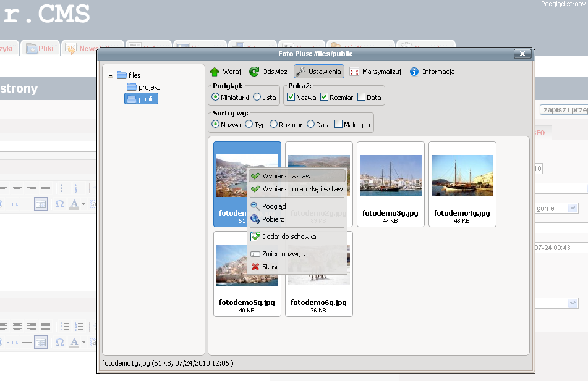Click the lower insert table icon
This screenshot has width=588, height=381.
(x=41, y=343)
